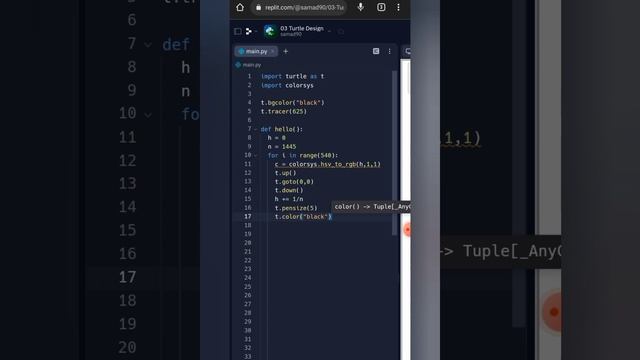Click the t.tracer(625) line
This screenshot has height=360, width=640.
(284, 111)
